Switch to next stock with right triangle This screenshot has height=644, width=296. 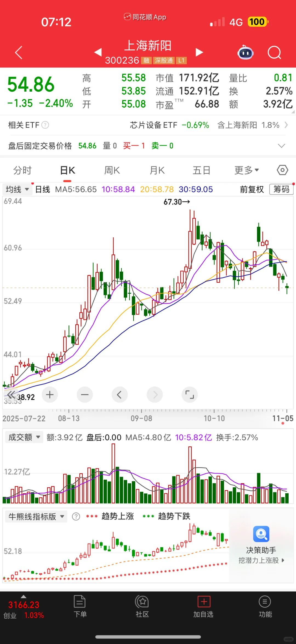click(x=199, y=52)
